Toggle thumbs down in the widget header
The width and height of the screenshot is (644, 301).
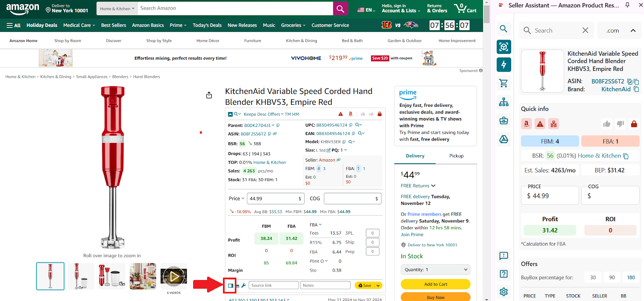pyautogui.click(x=371, y=114)
